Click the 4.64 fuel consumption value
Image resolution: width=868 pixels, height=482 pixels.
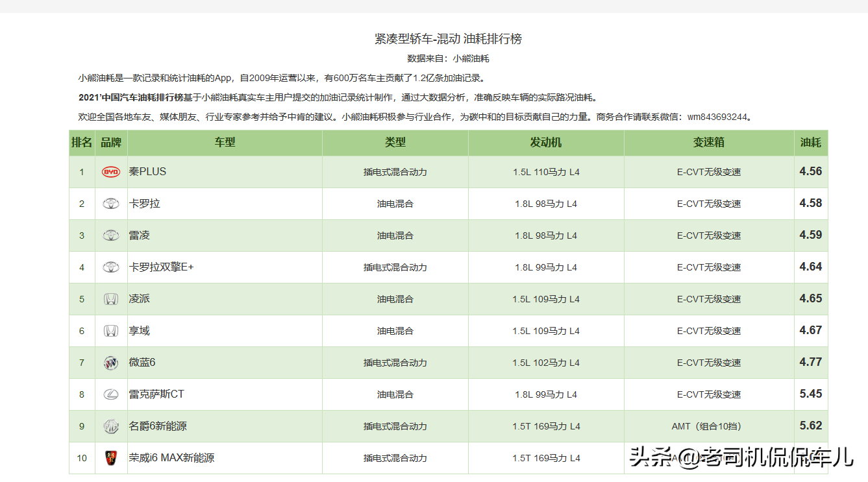pos(811,267)
